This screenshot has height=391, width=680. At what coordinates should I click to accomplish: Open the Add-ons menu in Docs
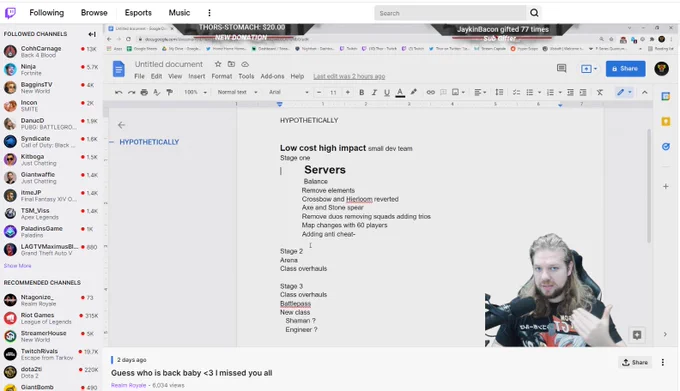pyautogui.click(x=272, y=76)
